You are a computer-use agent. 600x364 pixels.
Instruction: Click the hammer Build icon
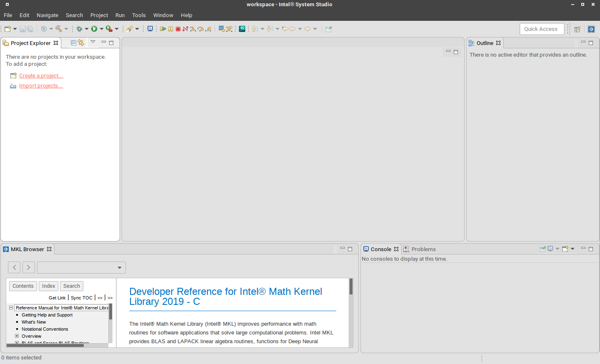click(x=59, y=29)
